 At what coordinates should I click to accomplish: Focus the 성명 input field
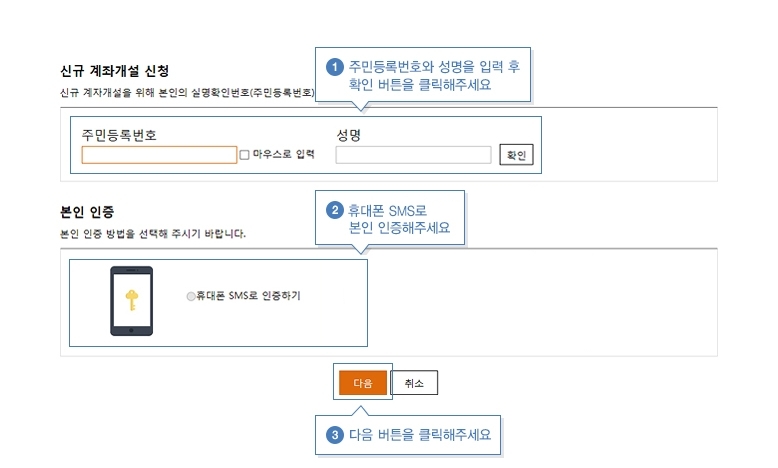(x=413, y=155)
